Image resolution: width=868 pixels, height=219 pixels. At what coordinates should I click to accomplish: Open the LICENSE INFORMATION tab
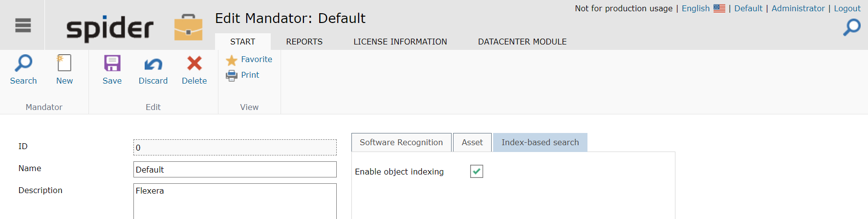click(400, 42)
